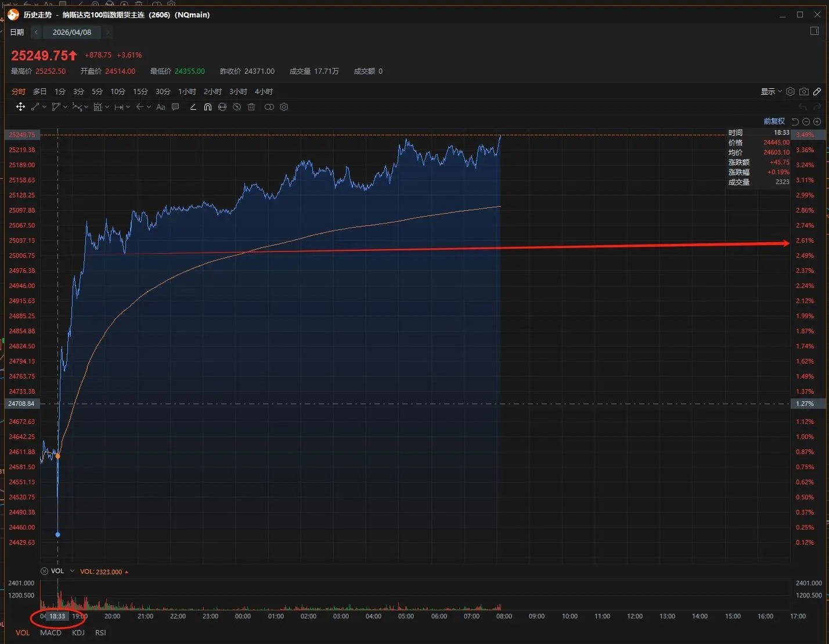The image size is (829, 644).
Task: Expand the VOL indicator dropdown chevron
Action: [73, 571]
